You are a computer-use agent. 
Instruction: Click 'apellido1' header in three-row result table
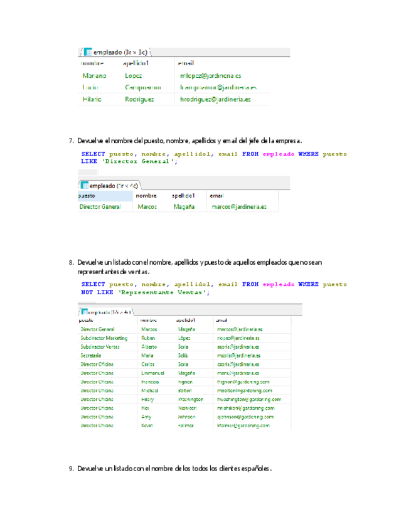[x=136, y=63]
